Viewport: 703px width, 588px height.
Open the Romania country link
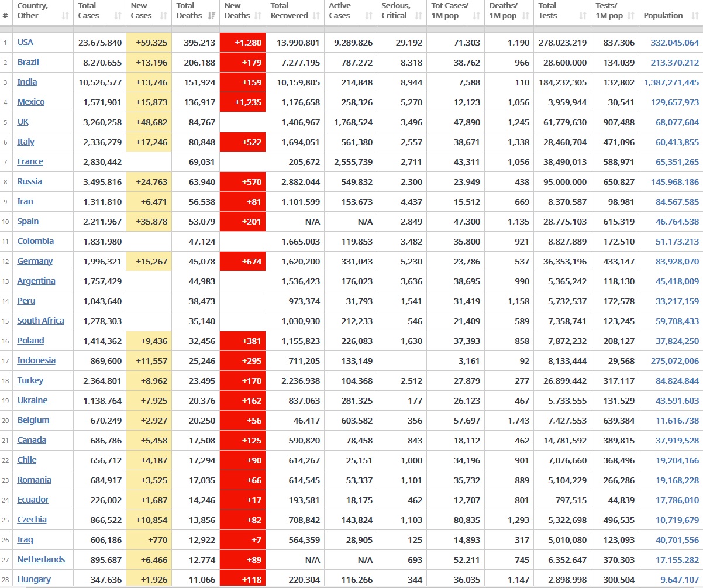click(x=35, y=480)
